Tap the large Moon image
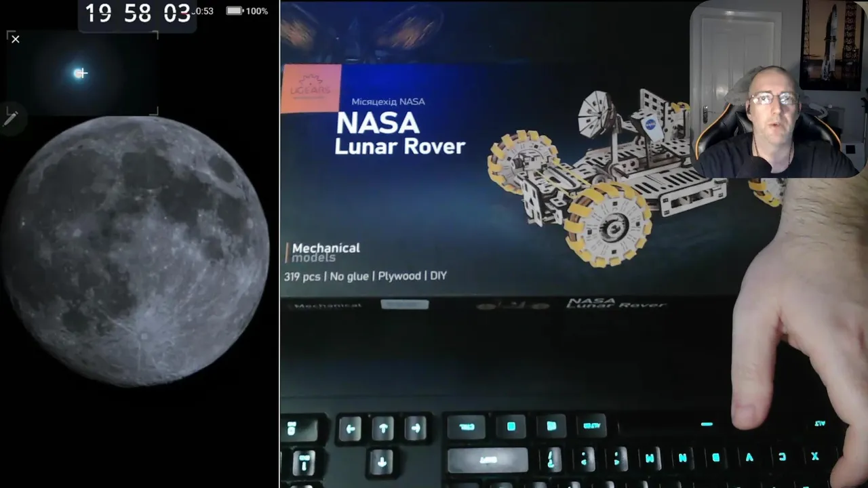This screenshot has width=868, height=488. coord(135,251)
